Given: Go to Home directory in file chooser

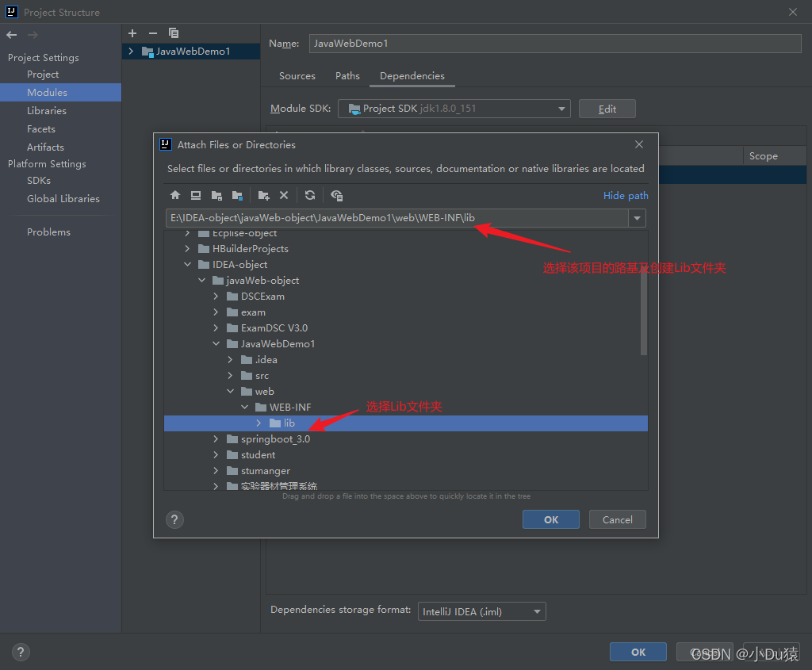Looking at the screenshot, I should (x=175, y=195).
